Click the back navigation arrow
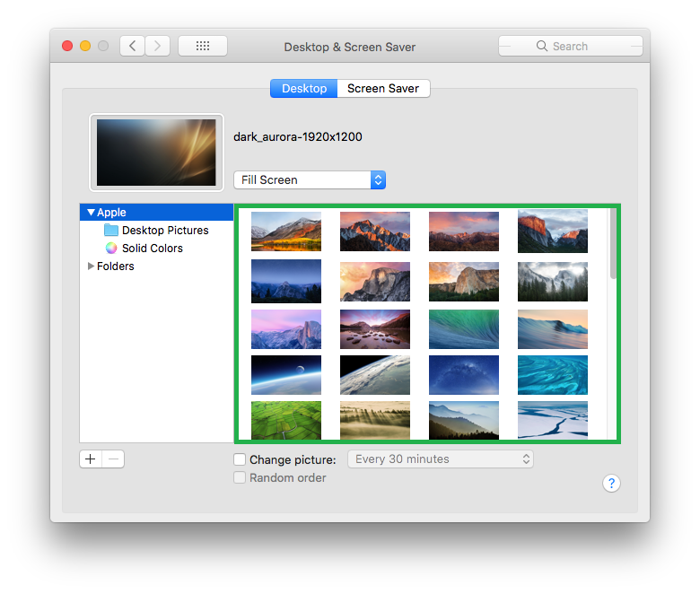The width and height of the screenshot is (700, 594). [x=133, y=46]
